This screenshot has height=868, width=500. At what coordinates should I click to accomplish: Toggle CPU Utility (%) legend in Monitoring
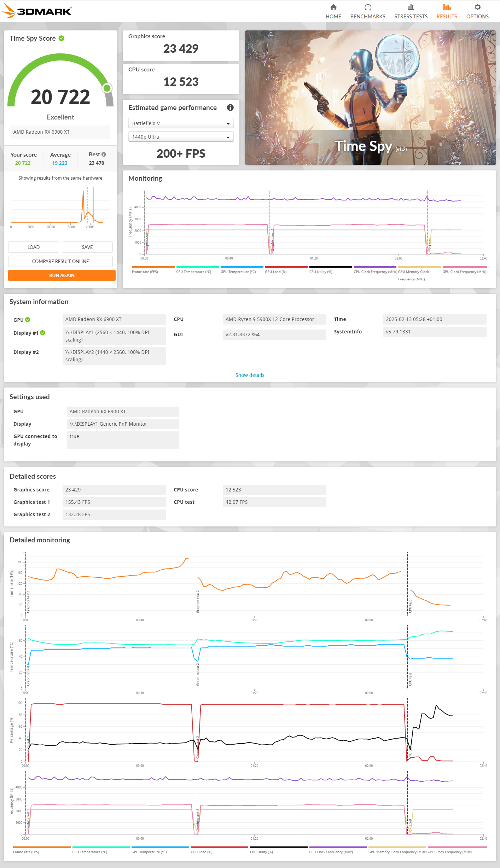click(x=331, y=270)
